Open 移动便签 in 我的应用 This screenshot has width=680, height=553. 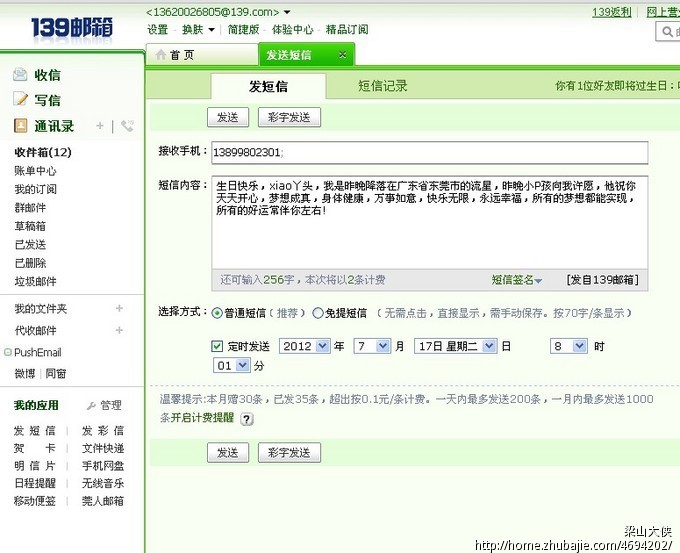click(x=34, y=501)
